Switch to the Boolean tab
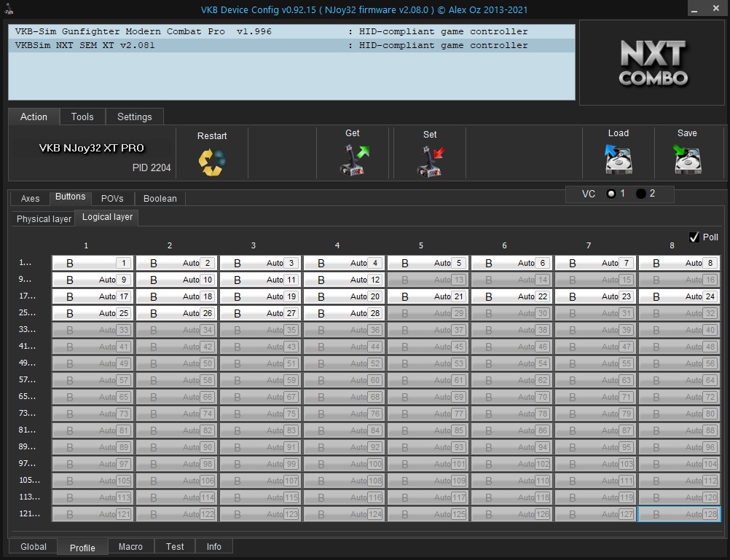This screenshot has width=730, height=560. 160,199
